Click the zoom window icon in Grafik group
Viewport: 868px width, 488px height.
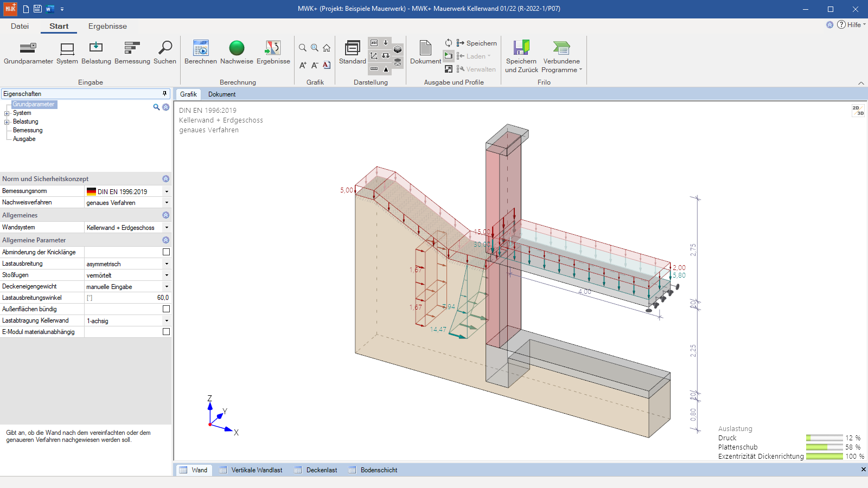(315, 48)
